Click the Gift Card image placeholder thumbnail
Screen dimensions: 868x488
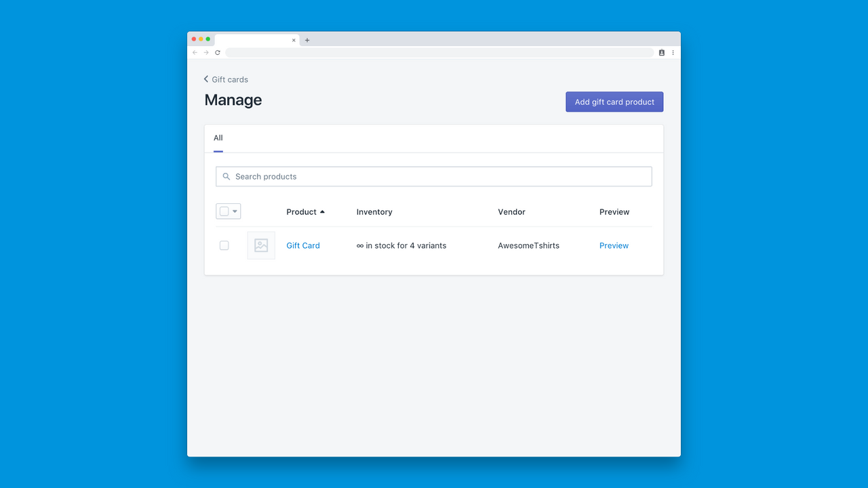(261, 245)
